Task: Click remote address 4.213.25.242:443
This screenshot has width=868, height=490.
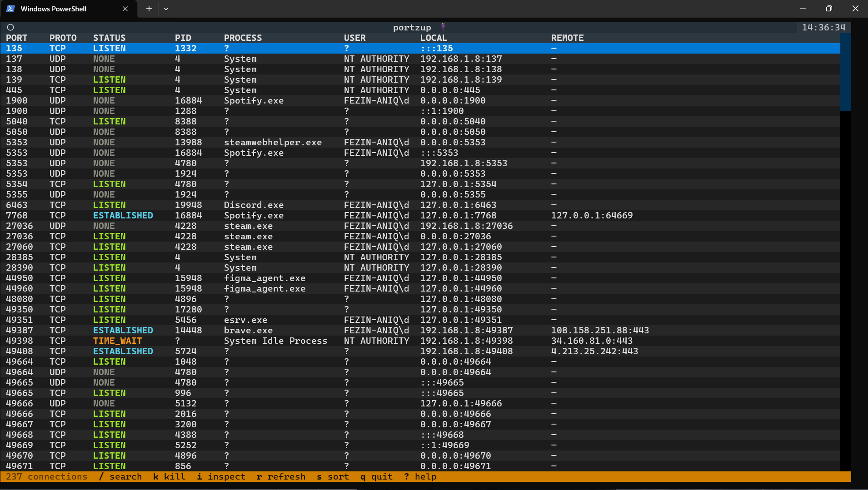Action: pos(594,351)
